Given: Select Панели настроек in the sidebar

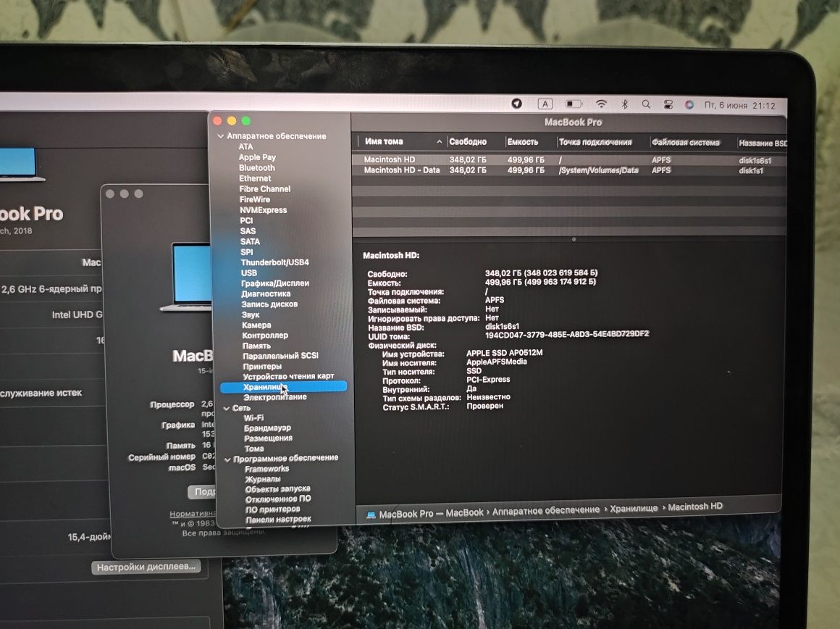Looking at the screenshot, I should click(279, 519).
